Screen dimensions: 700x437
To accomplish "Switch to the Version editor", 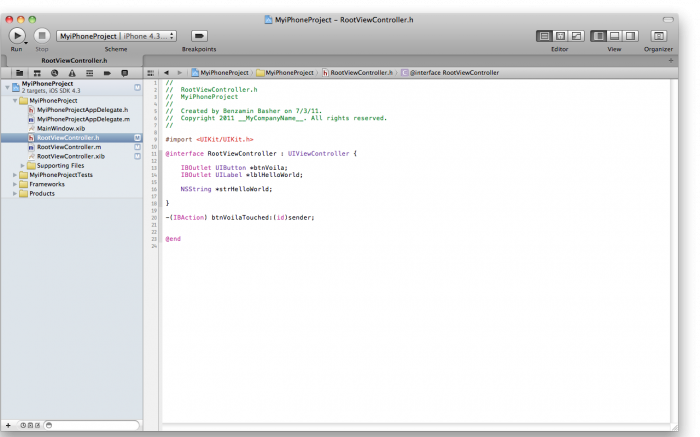I will pos(576,36).
